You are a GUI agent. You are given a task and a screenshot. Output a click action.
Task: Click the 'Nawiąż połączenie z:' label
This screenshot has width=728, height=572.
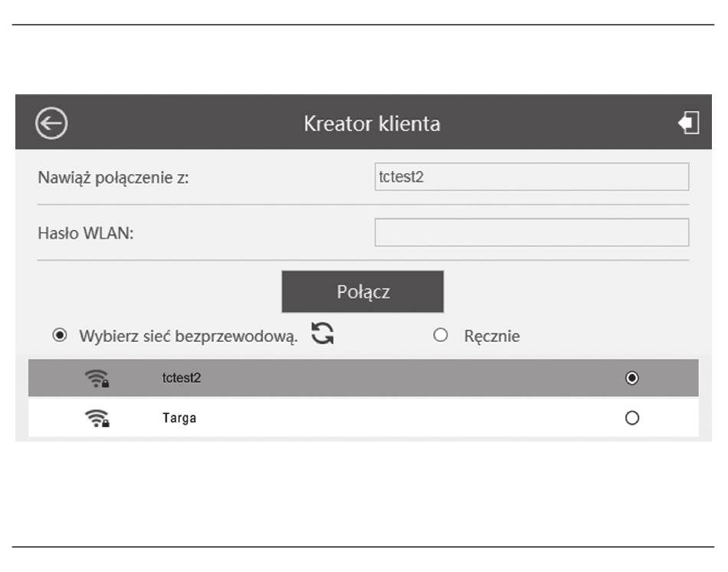click(113, 178)
